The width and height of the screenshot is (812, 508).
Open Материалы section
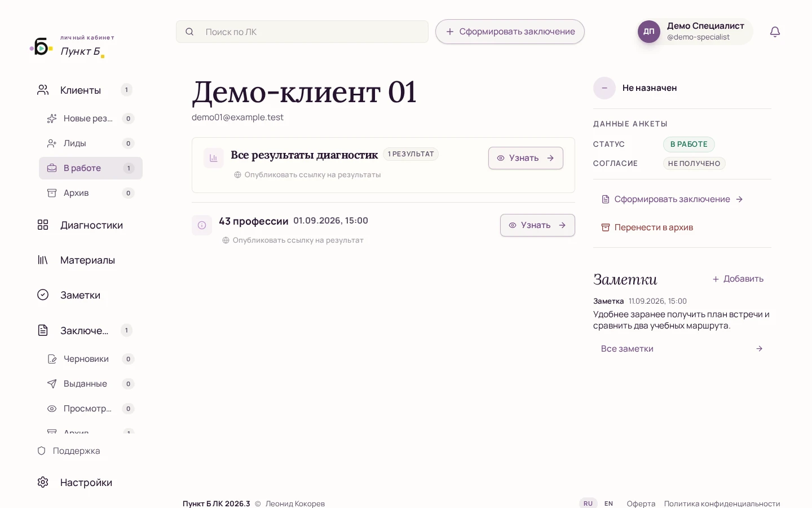85,260
